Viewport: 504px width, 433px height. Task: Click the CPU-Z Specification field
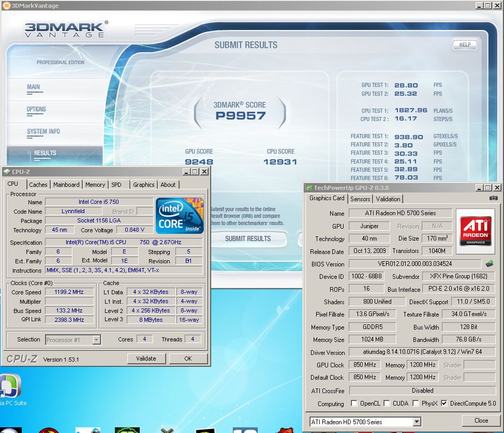click(x=124, y=242)
